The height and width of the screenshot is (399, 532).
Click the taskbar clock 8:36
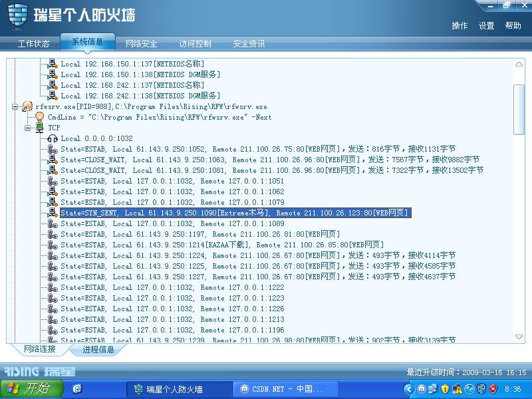click(x=513, y=389)
